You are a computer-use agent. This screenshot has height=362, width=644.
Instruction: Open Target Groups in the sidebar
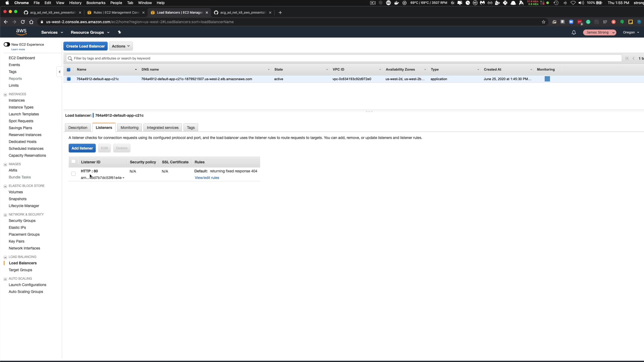(x=20, y=270)
